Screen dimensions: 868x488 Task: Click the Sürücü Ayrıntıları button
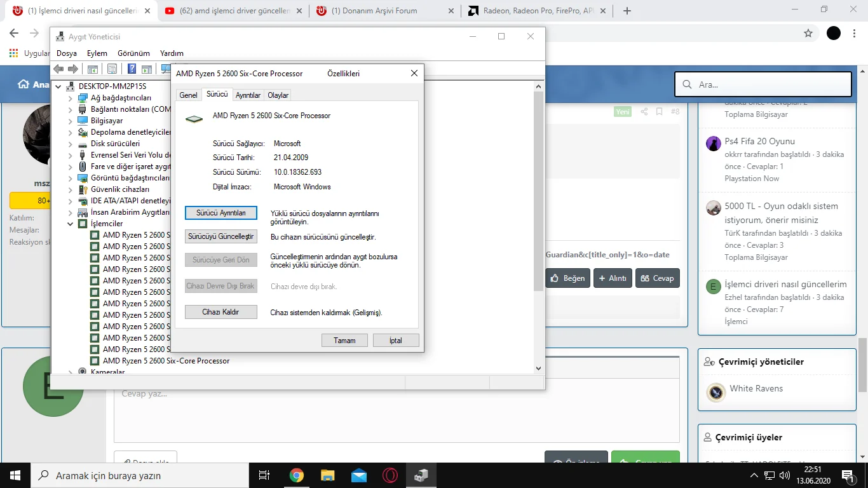(x=220, y=213)
